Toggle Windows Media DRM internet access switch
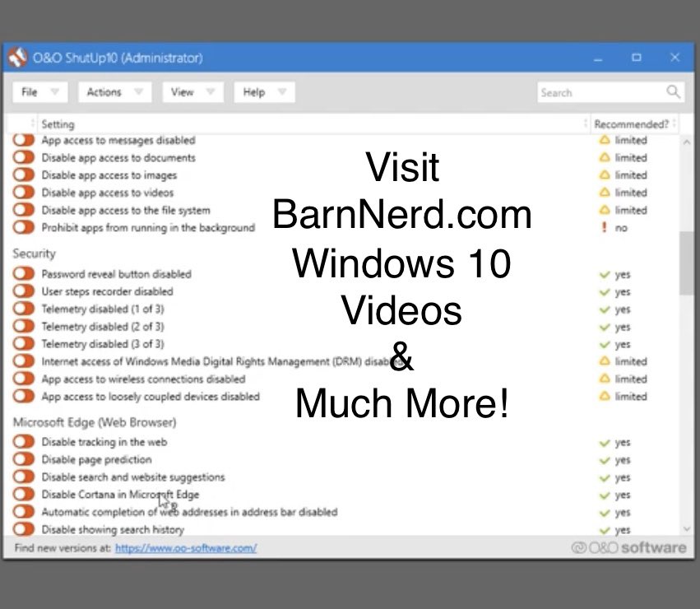Image resolution: width=700 pixels, height=609 pixels. [24, 361]
